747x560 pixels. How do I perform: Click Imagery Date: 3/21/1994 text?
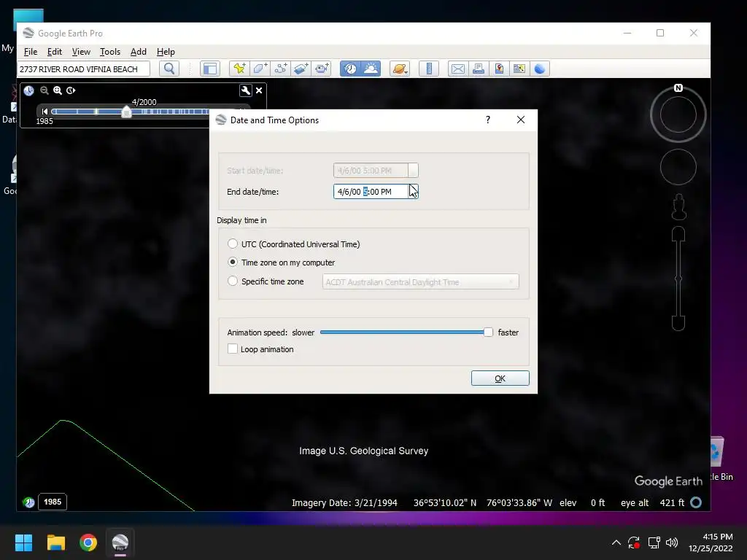(344, 503)
